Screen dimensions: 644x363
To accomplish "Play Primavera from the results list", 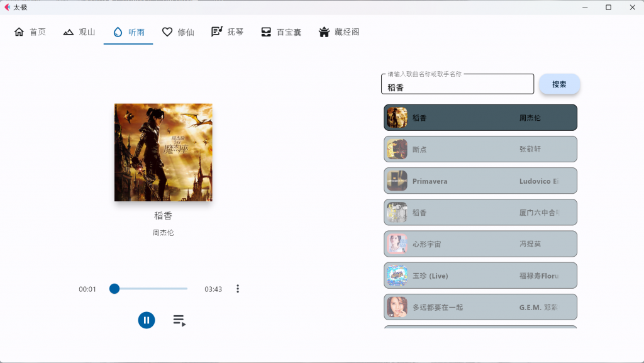I will (480, 181).
